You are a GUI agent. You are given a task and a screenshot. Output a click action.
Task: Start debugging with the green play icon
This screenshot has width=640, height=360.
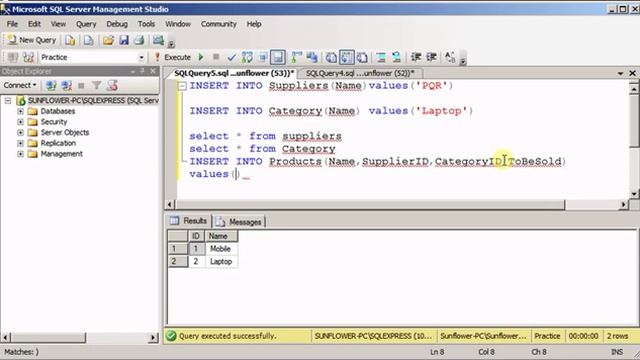[x=201, y=58]
